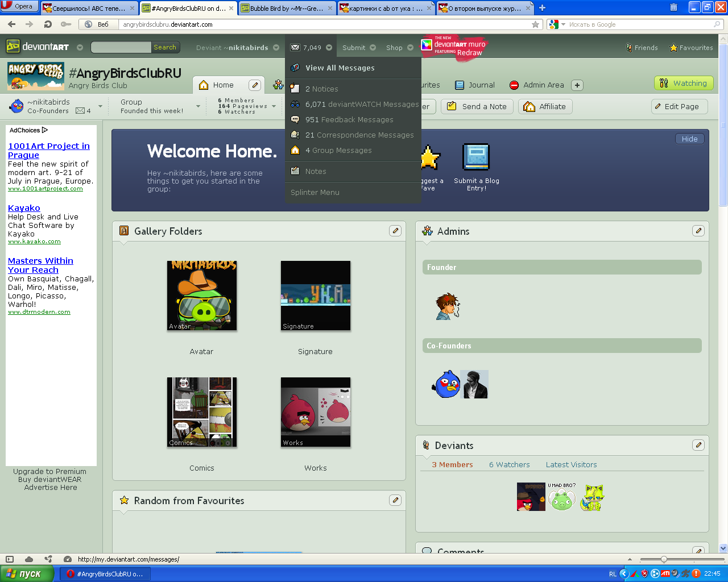This screenshot has width=728, height=582.
Task: Click the red Angry Bird member avatar
Action: click(531, 497)
